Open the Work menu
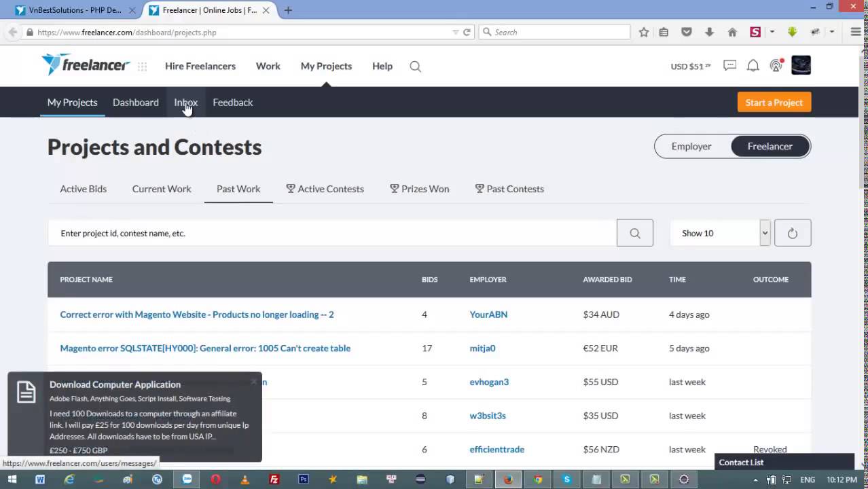This screenshot has height=489, width=868. pos(268,66)
